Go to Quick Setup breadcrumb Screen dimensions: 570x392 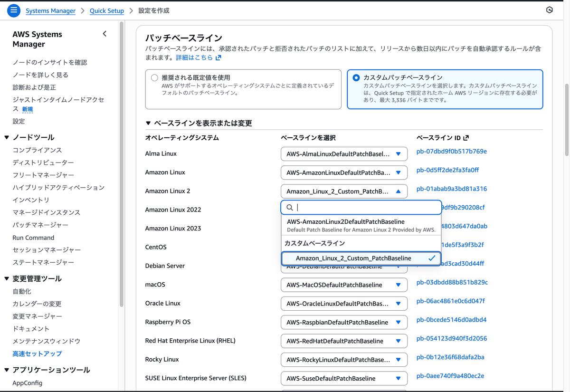(107, 10)
